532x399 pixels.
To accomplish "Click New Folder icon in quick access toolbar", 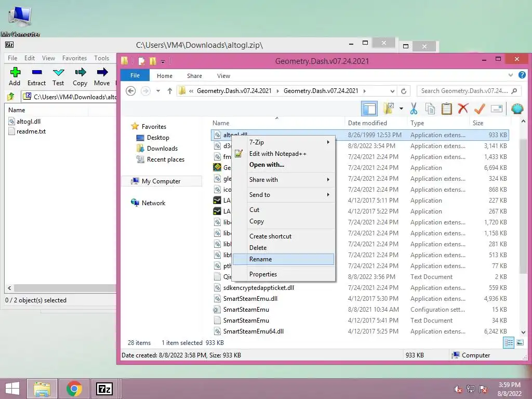I will click(153, 61).
